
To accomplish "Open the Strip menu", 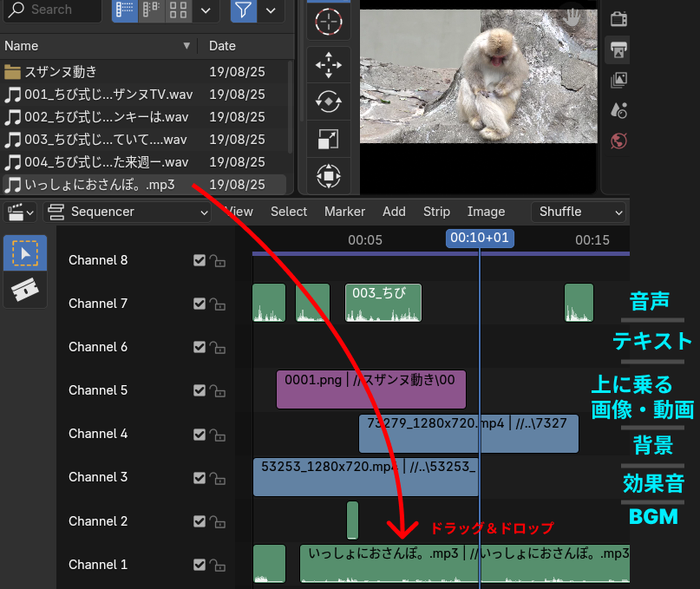I will [x=436, y=212].
